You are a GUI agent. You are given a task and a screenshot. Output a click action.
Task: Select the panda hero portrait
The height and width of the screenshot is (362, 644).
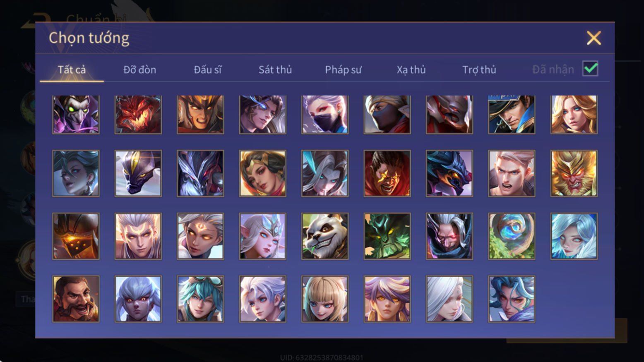[x=325, y=236]
